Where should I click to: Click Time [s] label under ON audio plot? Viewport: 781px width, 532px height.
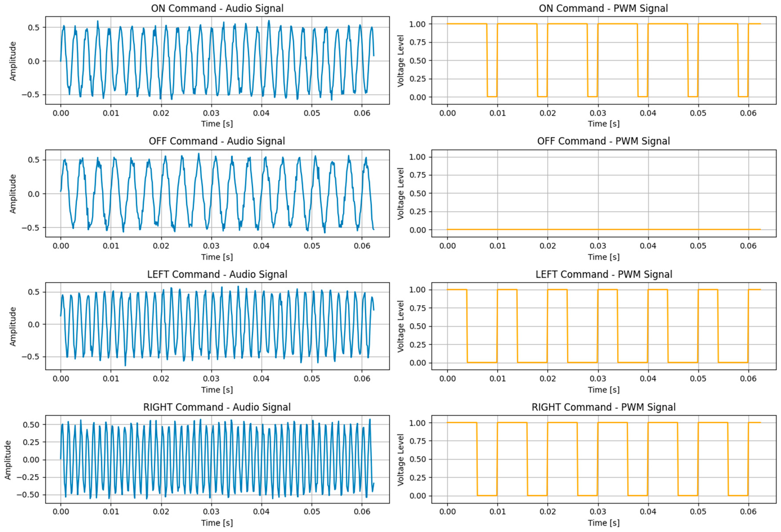[x=217, y=124]
